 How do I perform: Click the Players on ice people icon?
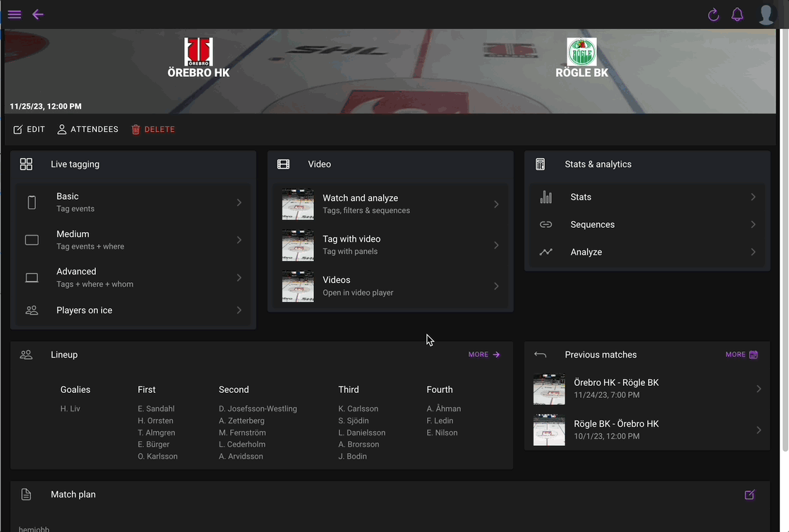pos(32,310)
